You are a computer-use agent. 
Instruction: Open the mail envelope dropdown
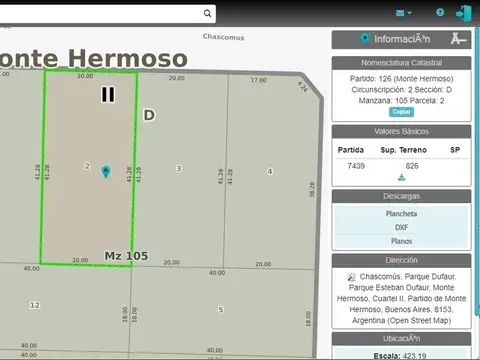(404, 13)
